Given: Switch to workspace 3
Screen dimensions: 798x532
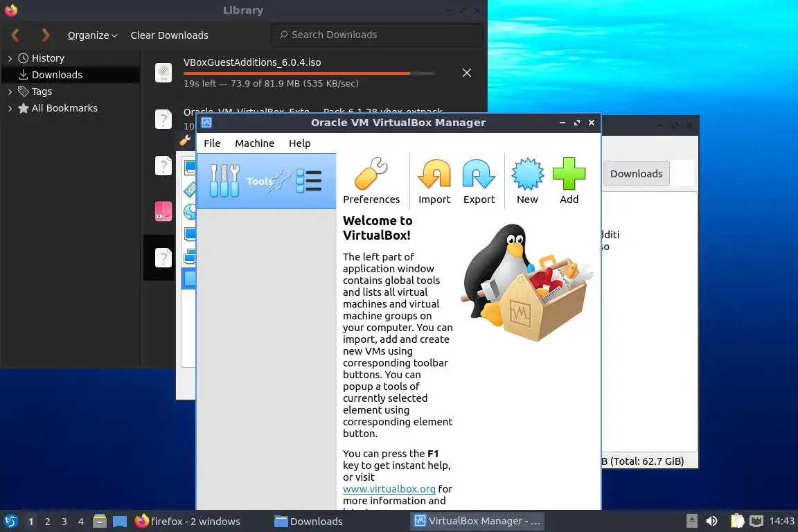Looking at the screenshot, I should point(64,522).
